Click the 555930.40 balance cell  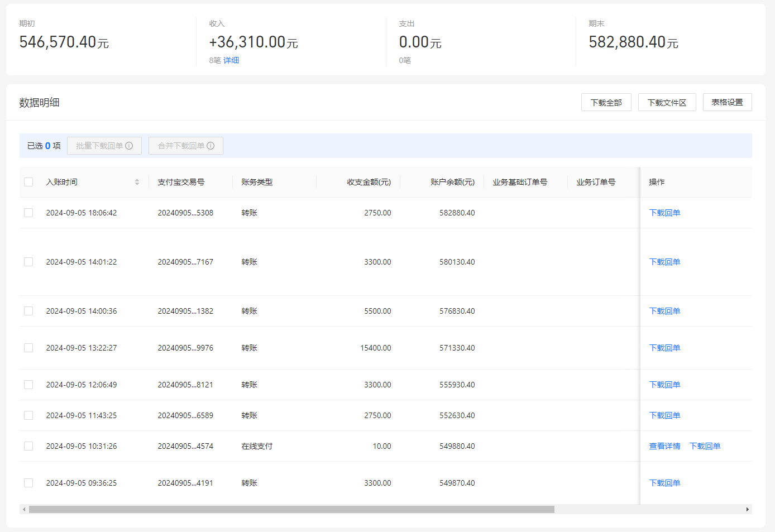457,385
